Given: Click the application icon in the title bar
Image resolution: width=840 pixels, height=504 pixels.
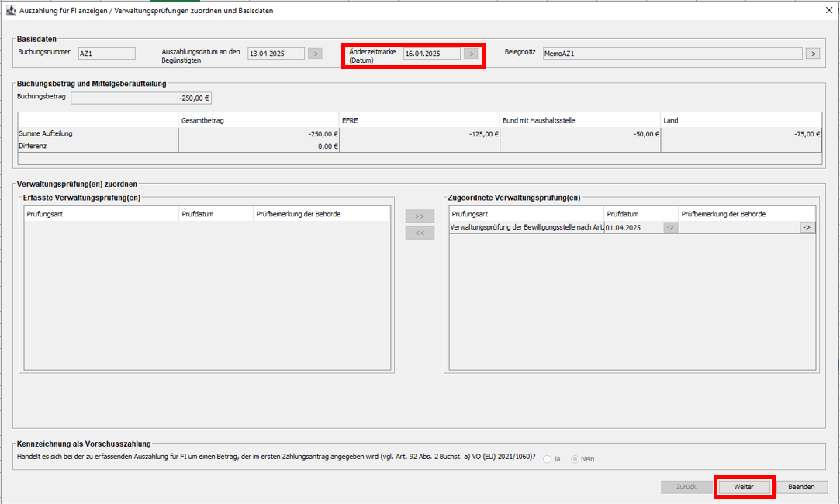Looking at the screenshot, I should 10,11.
